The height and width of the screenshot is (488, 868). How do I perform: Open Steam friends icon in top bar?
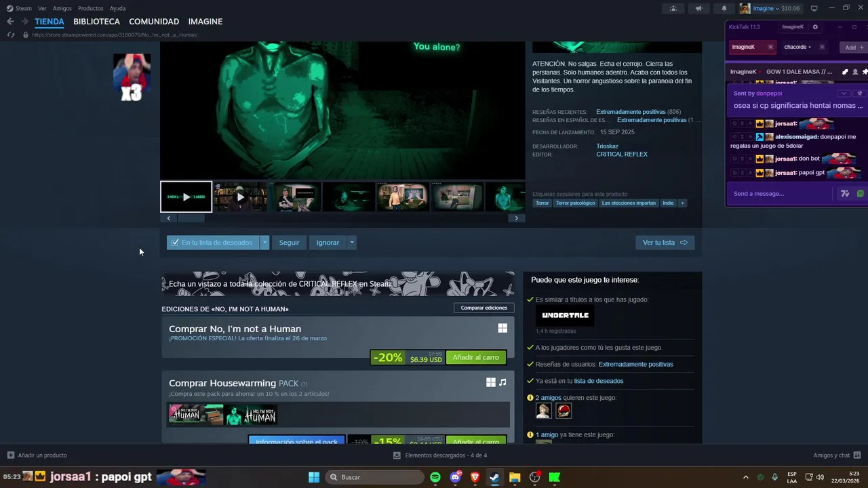tap(673, 8)
